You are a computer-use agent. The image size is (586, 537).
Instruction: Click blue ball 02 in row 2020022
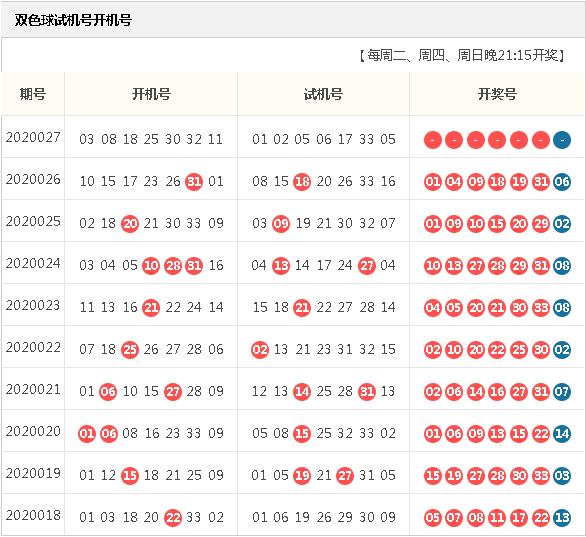562,350
